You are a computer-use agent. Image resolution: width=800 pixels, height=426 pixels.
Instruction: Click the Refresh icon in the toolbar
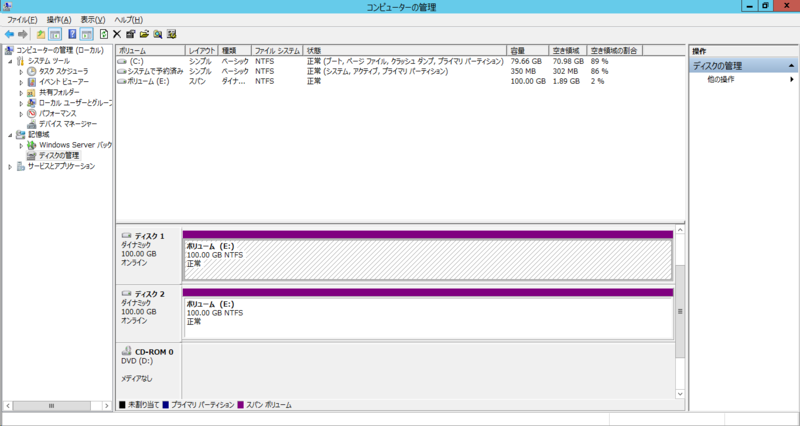point(103,34)
